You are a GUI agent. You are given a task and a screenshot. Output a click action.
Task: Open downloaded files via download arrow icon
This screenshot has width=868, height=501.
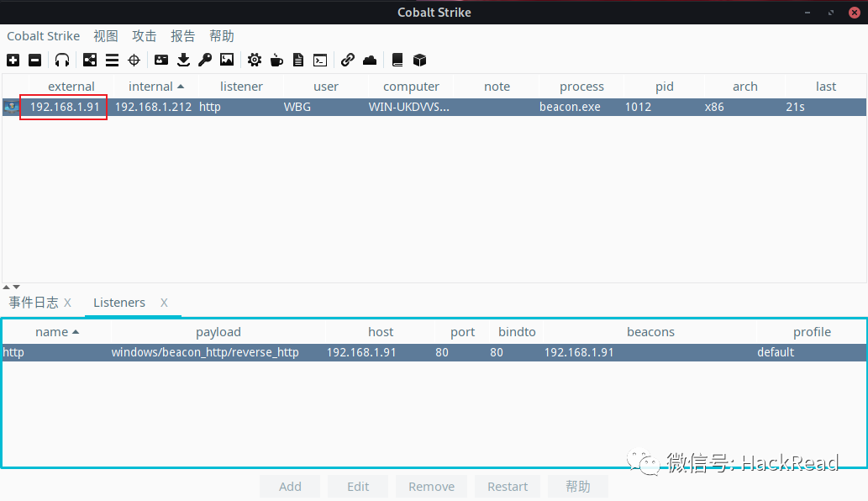tap(183, 60)
